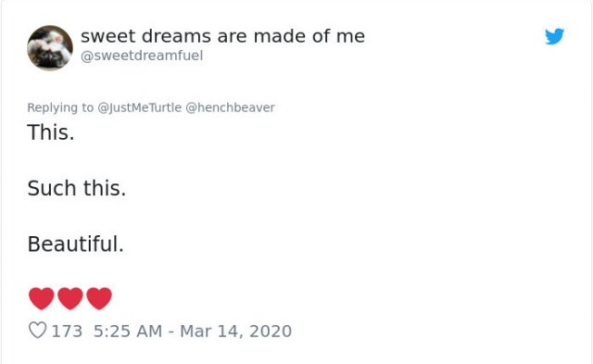Viewport: 593px width, 364px height.
Task: Like the tweet using the heart outline icon
Action: coord(37,330)
